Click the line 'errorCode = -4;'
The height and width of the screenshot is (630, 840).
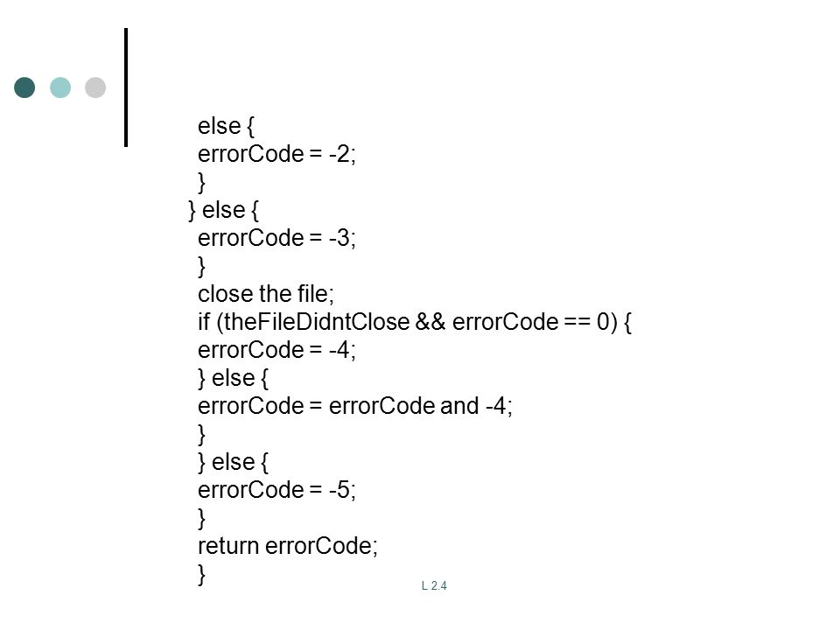click(276, 350)
